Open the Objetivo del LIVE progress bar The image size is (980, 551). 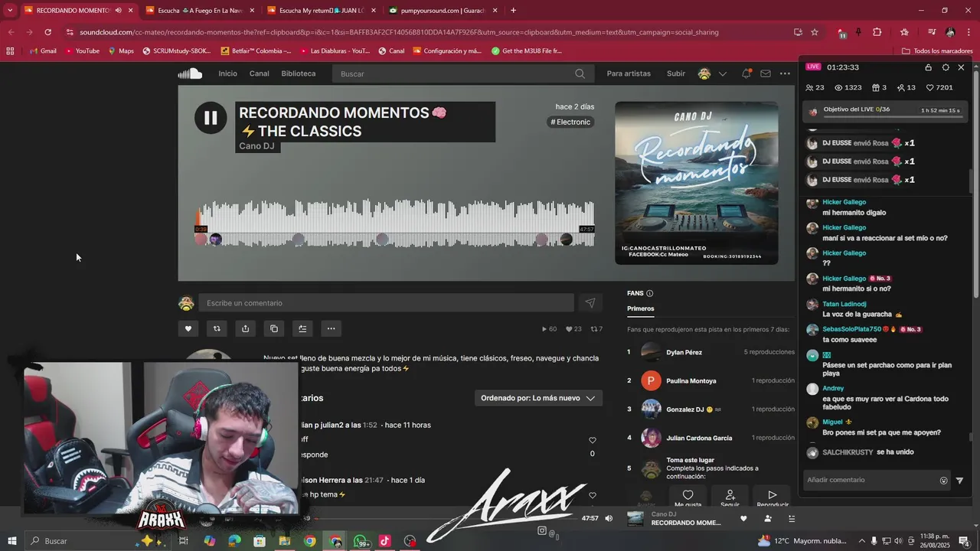pos(885,111)
